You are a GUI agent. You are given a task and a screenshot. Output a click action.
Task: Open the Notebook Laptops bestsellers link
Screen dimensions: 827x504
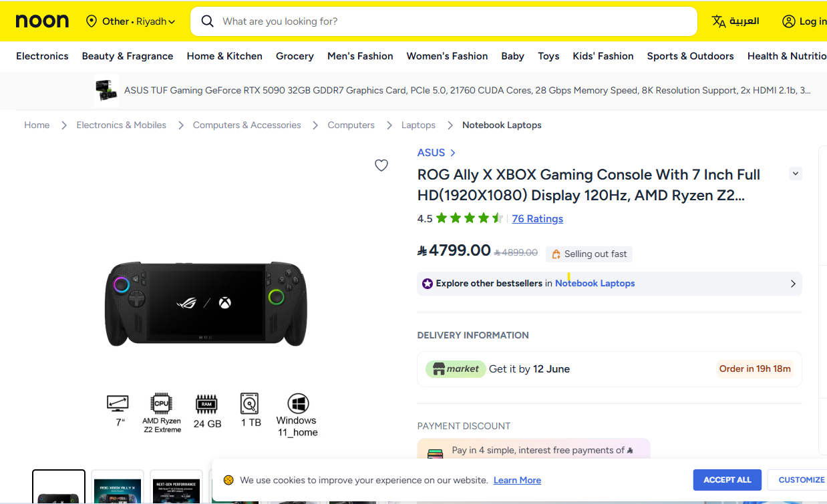click(x=595, y=283)
